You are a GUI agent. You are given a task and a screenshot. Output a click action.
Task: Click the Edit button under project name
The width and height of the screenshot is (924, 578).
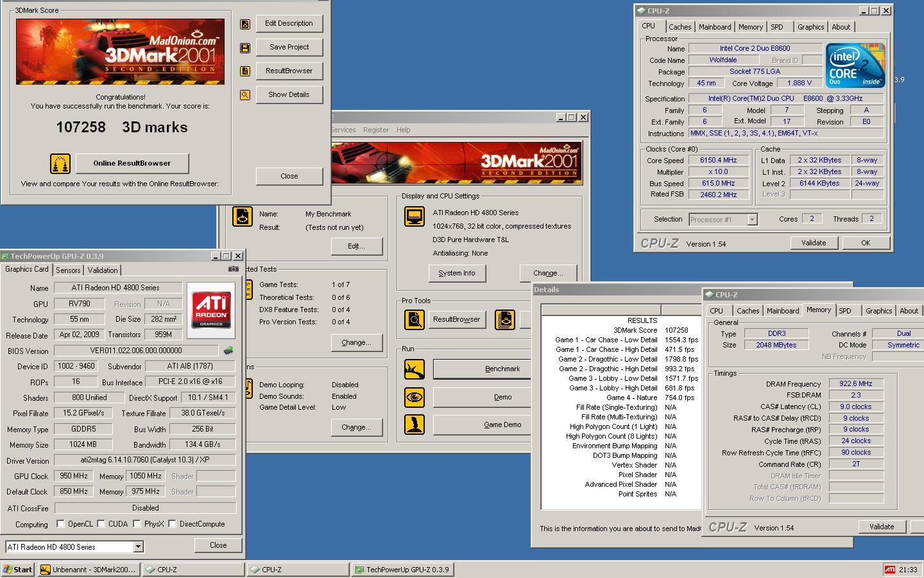click(x=356, y=247)
